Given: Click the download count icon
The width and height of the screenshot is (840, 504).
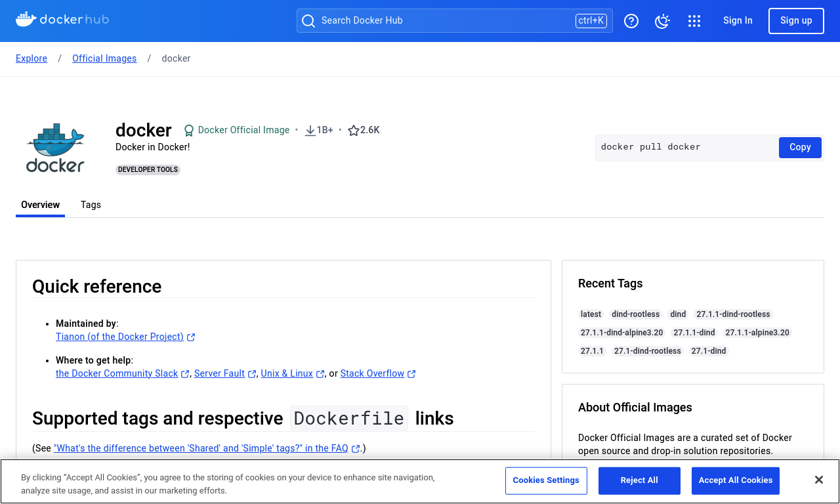Looking at the screenshot, I should [310, 131].
